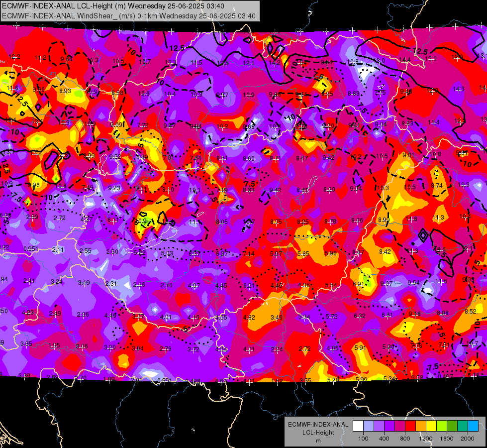
Task: Click the grid value 1.52
Action: coord(277,381)
